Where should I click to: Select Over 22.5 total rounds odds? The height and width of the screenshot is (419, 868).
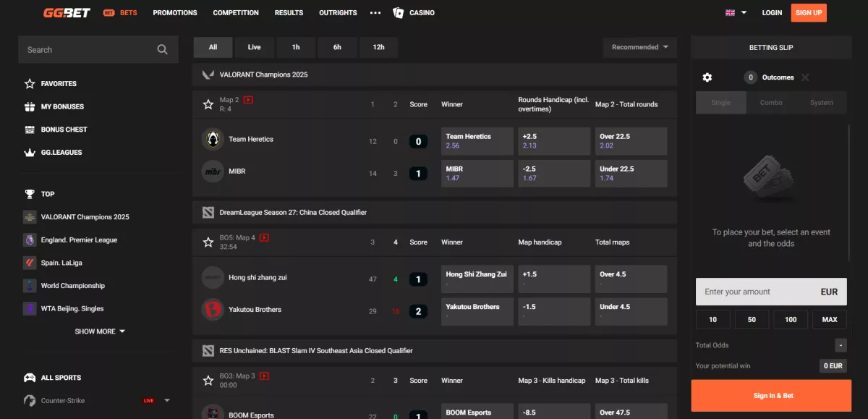(x=631, y=141)
